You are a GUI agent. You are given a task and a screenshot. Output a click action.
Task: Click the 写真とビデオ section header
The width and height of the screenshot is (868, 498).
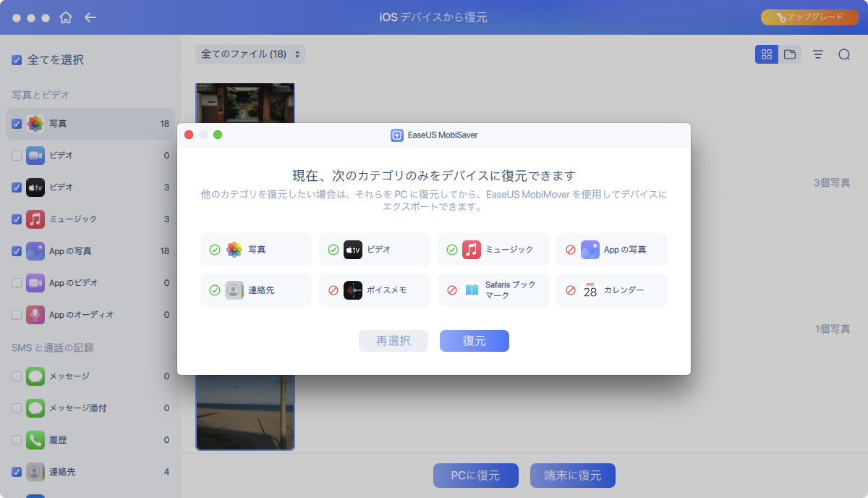(40, 95)
